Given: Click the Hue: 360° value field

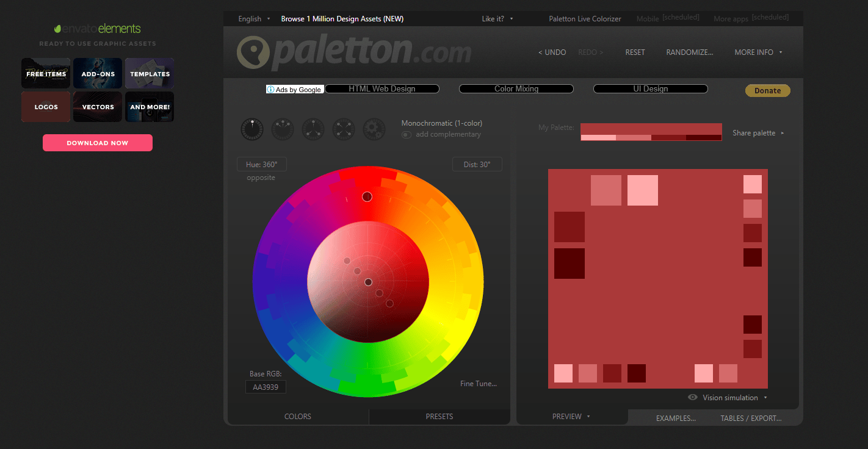Looking at the screenshot, I should [262, 164].
